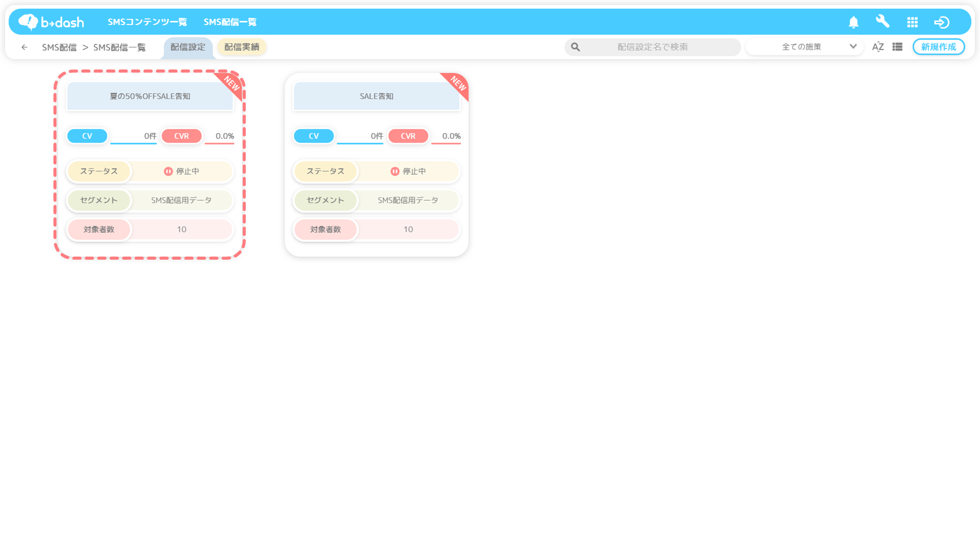Image resolution: width=980 pixels, height=551 pixels.
Task: Click the search magnifier icon
Action: pos(576,47)
